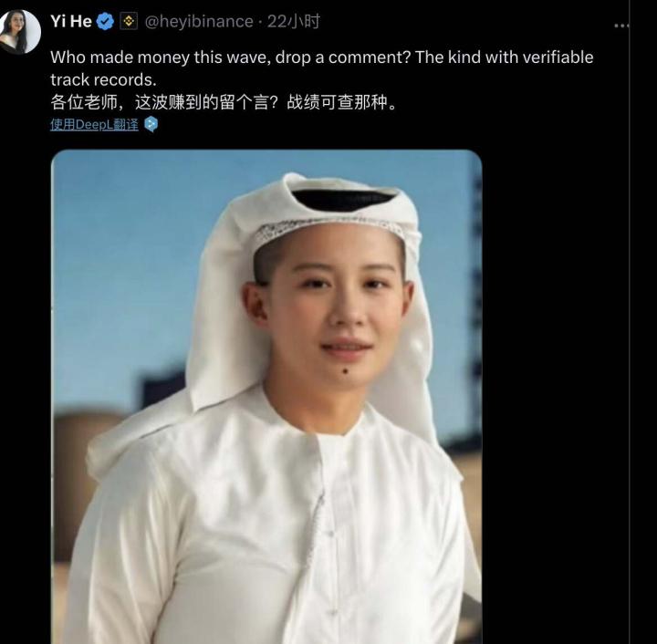Click the blue verified checkmark badge
The width and height of the screenshot is (657, 644).
[x=105, y=21]
